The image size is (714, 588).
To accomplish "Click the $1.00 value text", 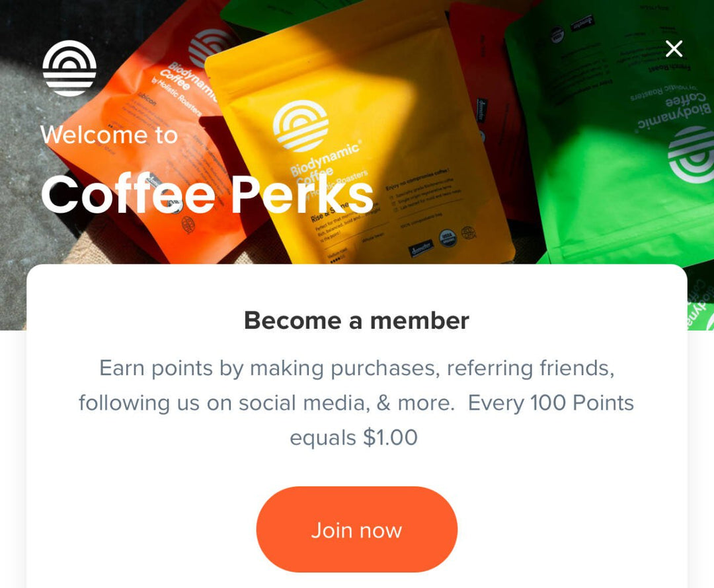I will (x=390, y=437).
